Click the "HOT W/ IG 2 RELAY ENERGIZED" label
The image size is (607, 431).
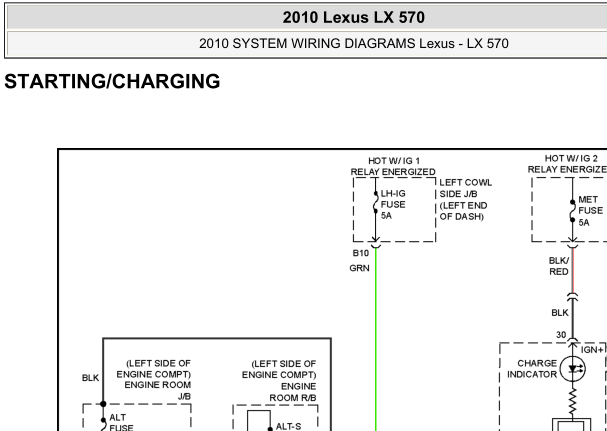[568, 164]
